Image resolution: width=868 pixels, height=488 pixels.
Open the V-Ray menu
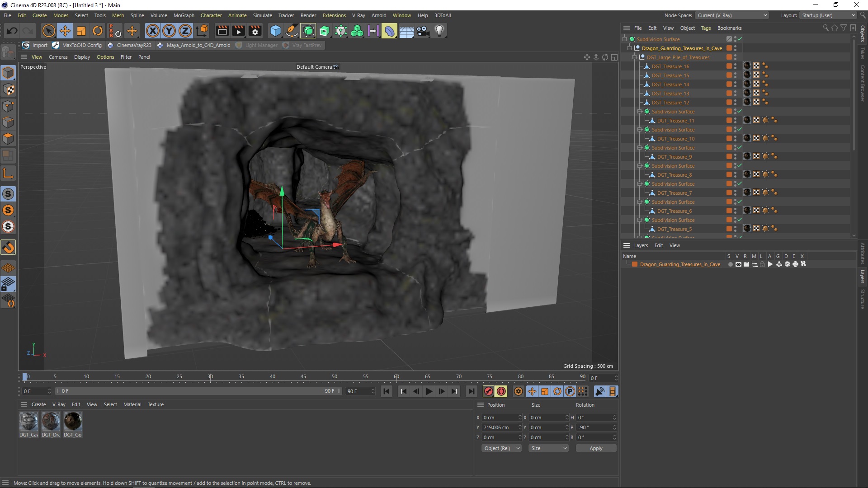click(x=359, y=15)
